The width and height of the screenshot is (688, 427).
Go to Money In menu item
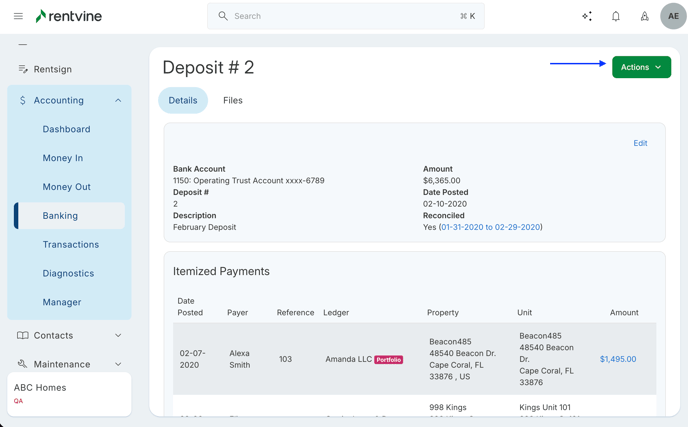(63, 158)
